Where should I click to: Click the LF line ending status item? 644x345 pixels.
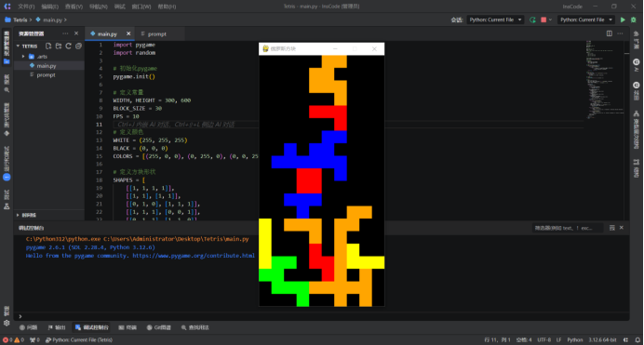[559, 340]
